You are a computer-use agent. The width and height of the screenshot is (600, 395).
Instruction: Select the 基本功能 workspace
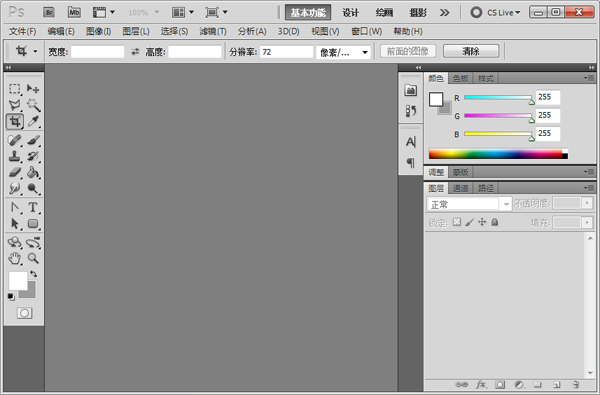[308, 13]
